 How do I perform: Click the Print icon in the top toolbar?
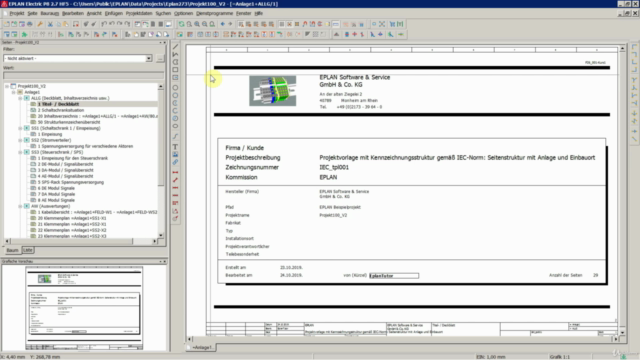pos(30,24)
